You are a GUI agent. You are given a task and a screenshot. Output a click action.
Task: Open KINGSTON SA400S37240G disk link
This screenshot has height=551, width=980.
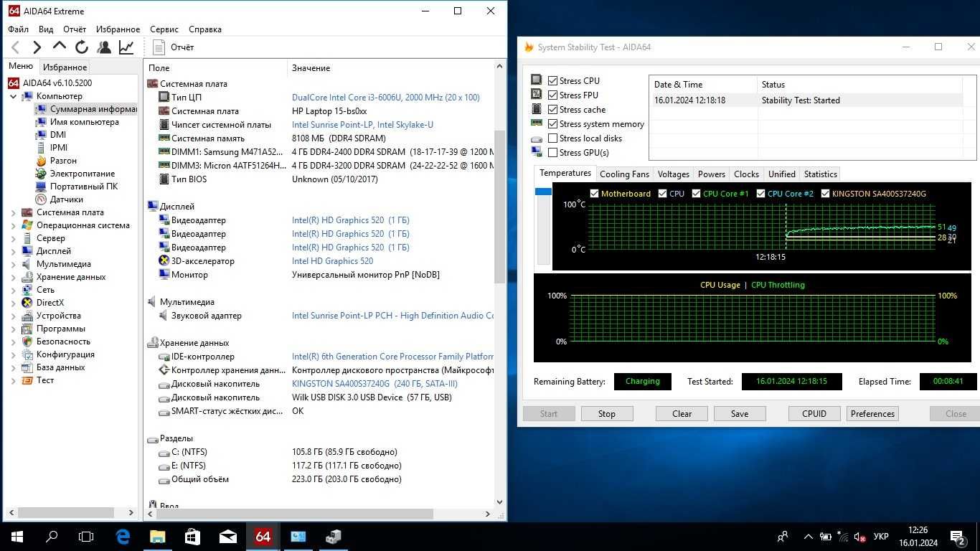tap(374, 384)
